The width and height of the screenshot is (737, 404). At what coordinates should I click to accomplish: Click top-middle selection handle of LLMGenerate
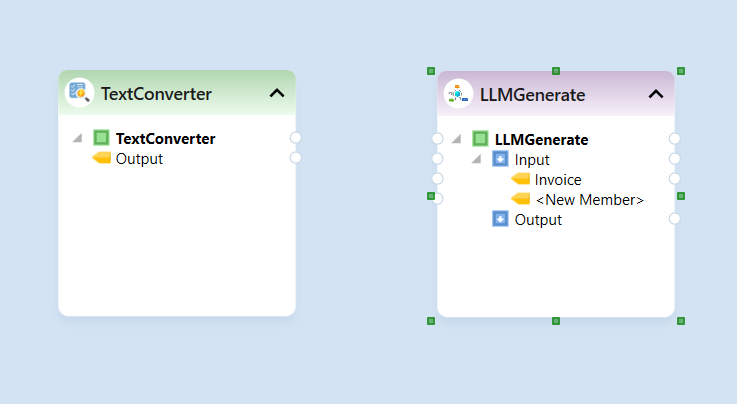click(556, 71)
